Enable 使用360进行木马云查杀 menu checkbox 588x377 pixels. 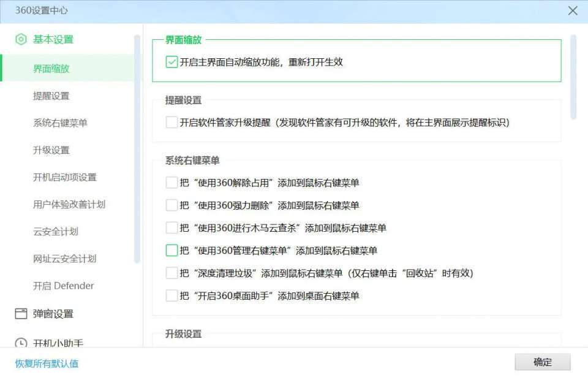(x=171, y=227)
